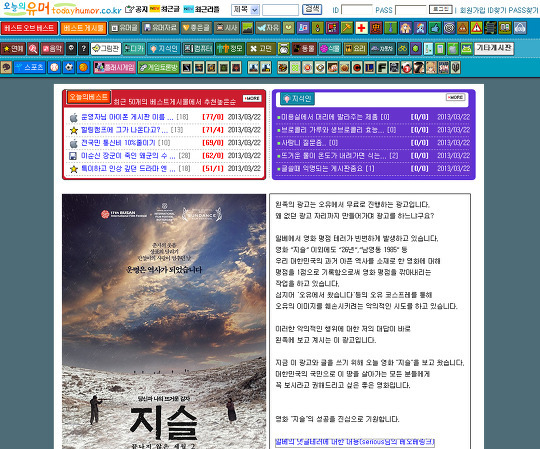Open the 공지 notice link
Viewport: 540px width, 449px height.
coord(136,9)
